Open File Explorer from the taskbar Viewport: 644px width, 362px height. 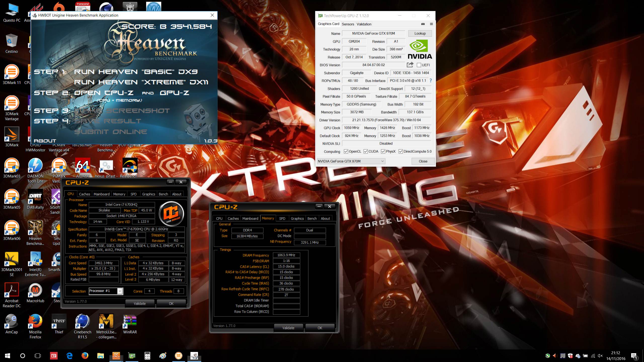click(100, 355)
